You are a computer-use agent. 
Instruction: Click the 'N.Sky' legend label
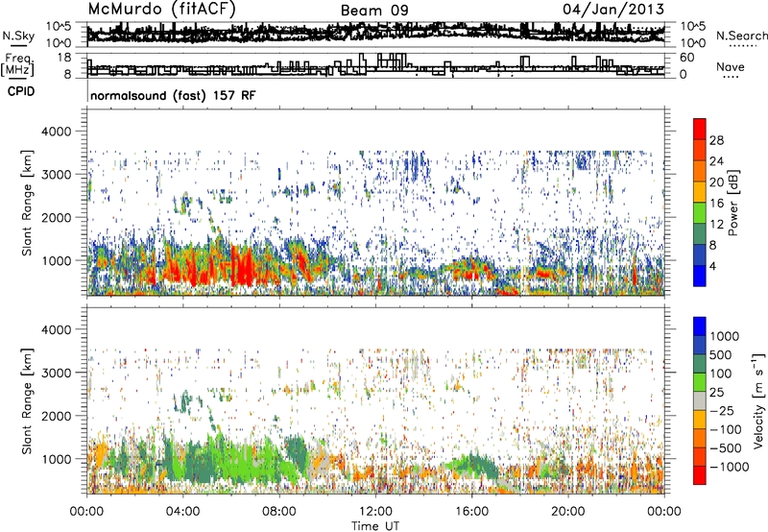[18, 36]
